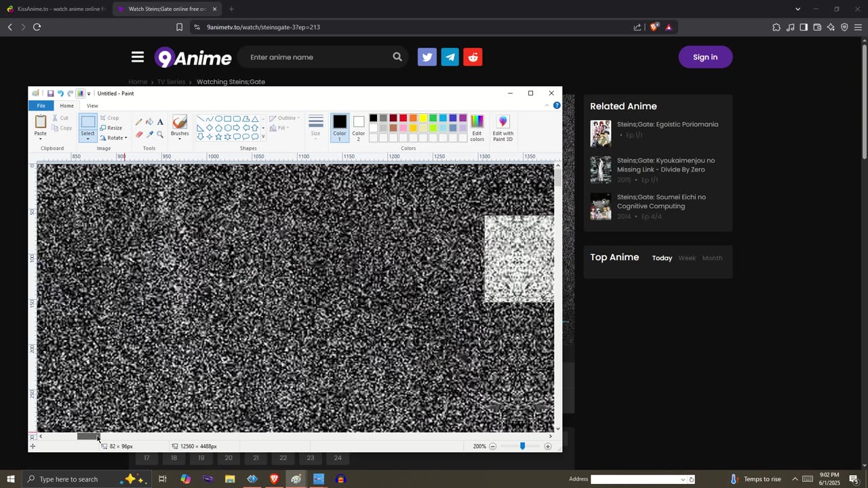Select the Pencil tool in Paint
The width and height of the screenshot is (868, 488).
tap(139, 122)
